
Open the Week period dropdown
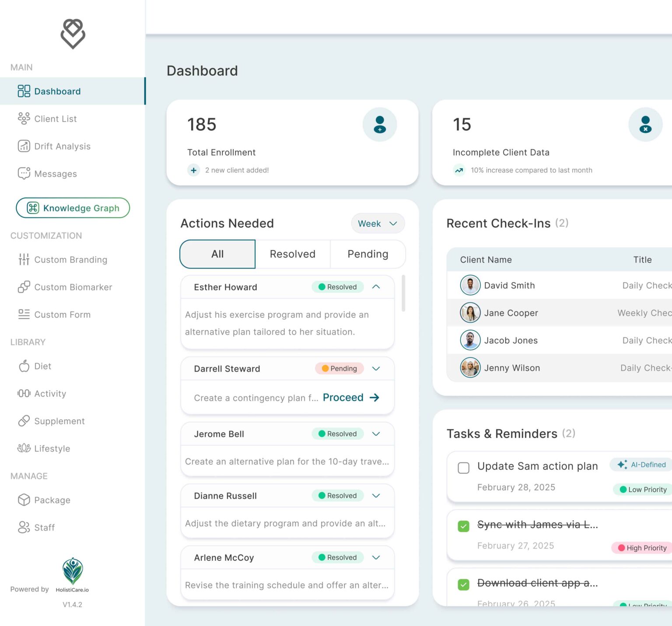pyautogui.click(x=378, y=224)
